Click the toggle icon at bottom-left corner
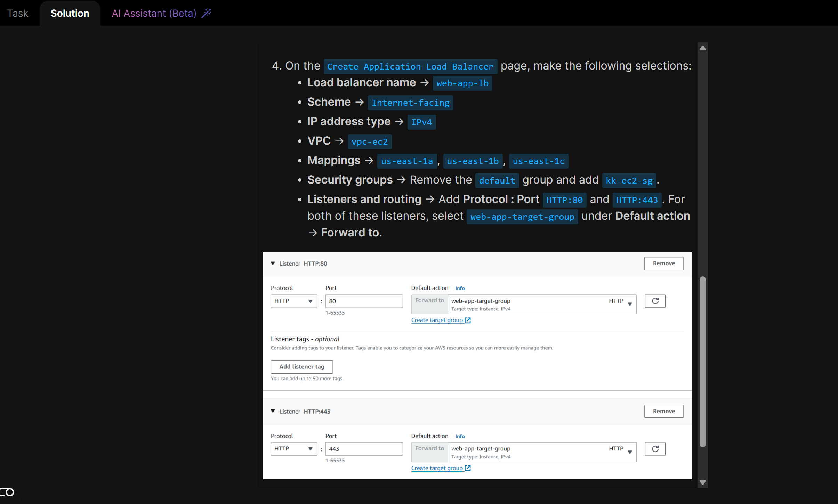 coord(8,492)
